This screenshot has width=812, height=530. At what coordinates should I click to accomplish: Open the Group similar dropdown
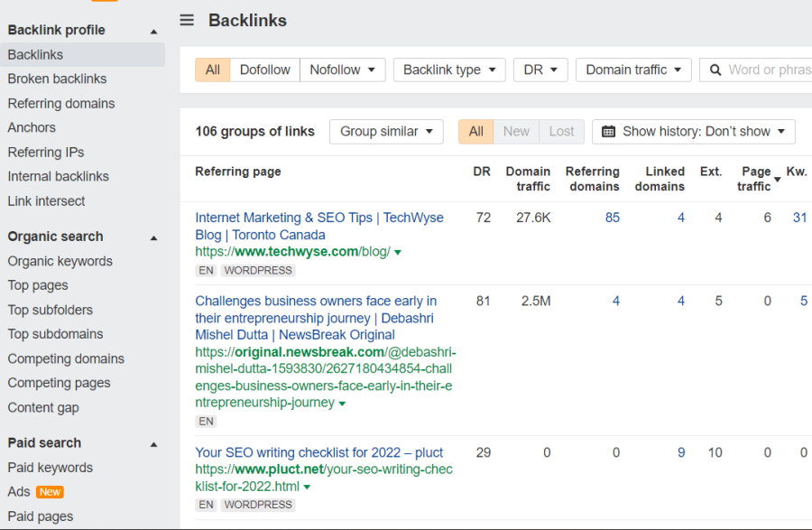386,132
